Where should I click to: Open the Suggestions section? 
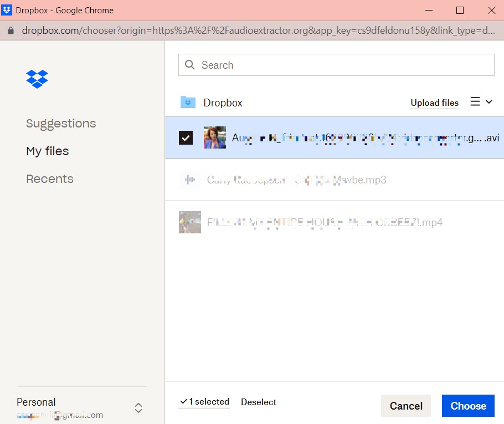coord(61,124)
